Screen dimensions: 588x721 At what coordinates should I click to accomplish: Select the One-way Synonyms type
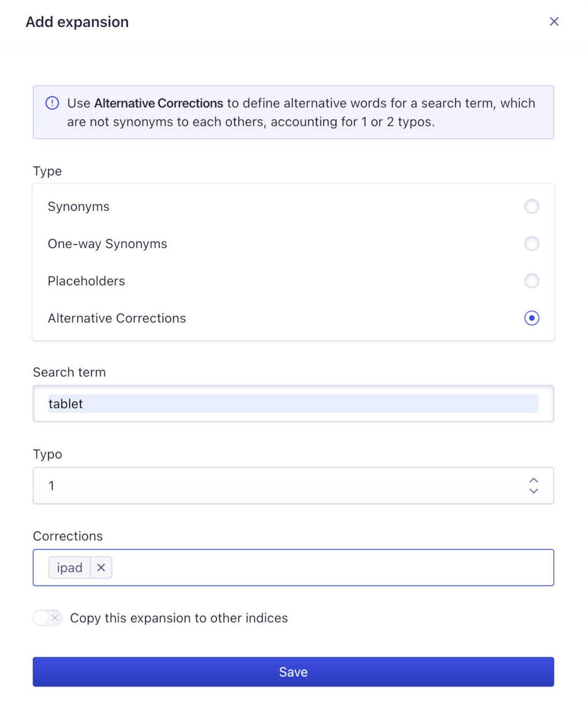click(531, 244)
